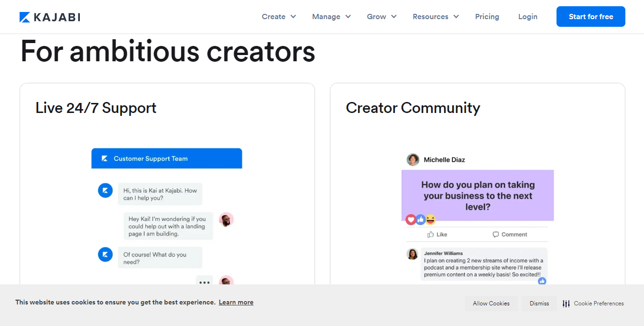This screenshot has height=326, width=644.
Task: Open Cookie Preferences
Action: point(593,304)
